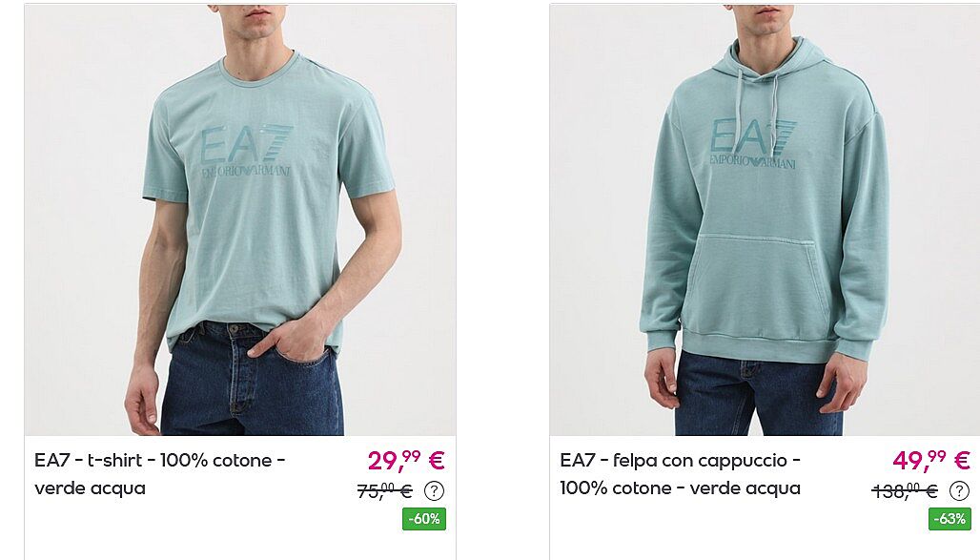Click '100% cotone - verde acqua' under hoodie
This screenshot has height=560, width=980.
pos(681,488)
